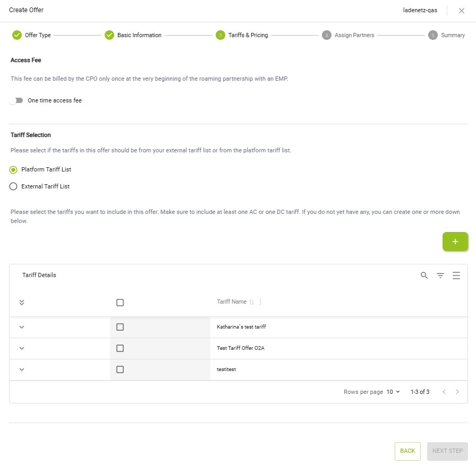Select External Tariff List radio option

[x=14, y=186]
